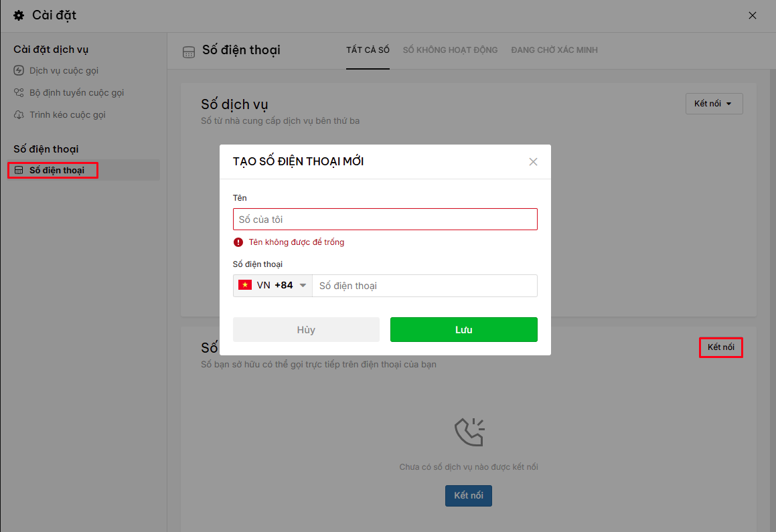Expand the VN +84 country code dropdown
Viewport: 776px width, 532px height.
click(273, 286)
